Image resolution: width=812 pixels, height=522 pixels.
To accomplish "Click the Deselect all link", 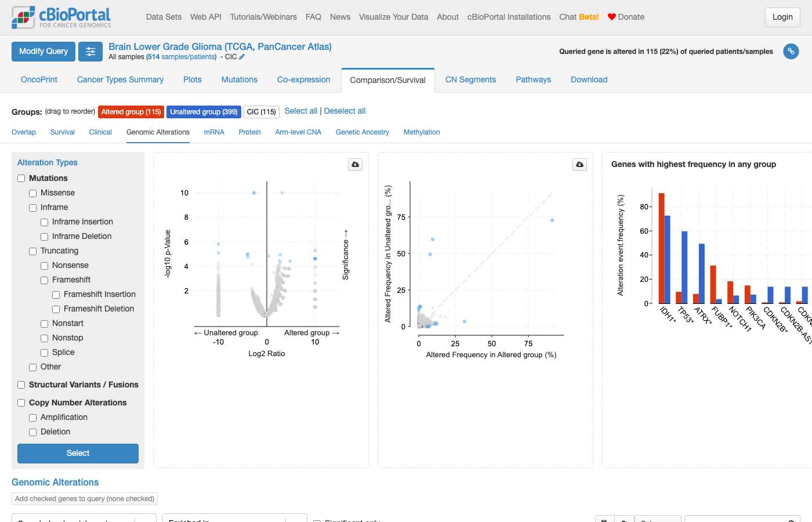I will coord(345,111).
